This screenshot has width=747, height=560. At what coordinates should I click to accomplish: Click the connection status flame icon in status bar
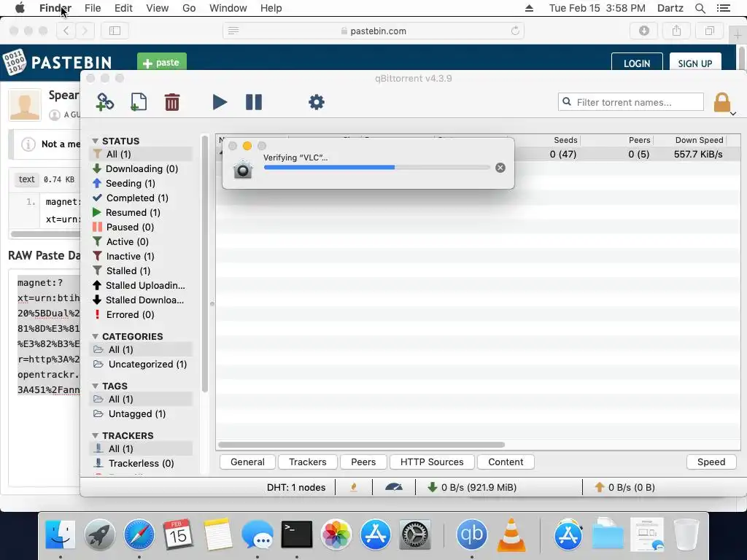coord(354,487)
